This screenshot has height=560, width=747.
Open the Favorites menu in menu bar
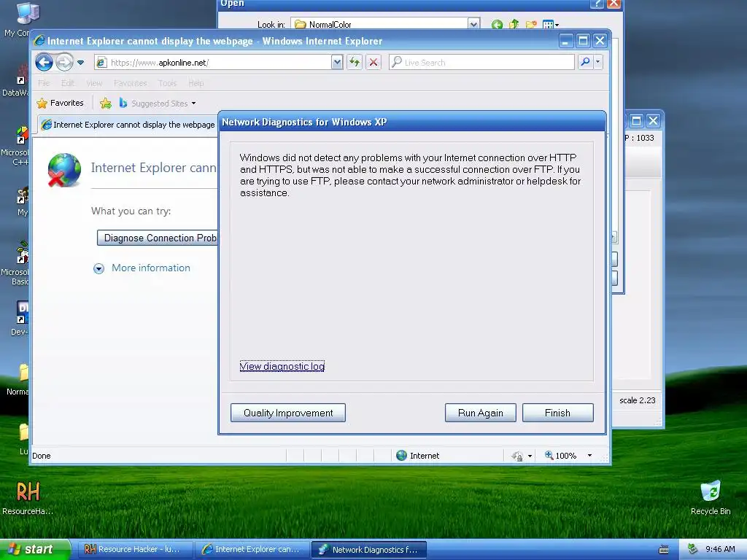tap(130, 83)
